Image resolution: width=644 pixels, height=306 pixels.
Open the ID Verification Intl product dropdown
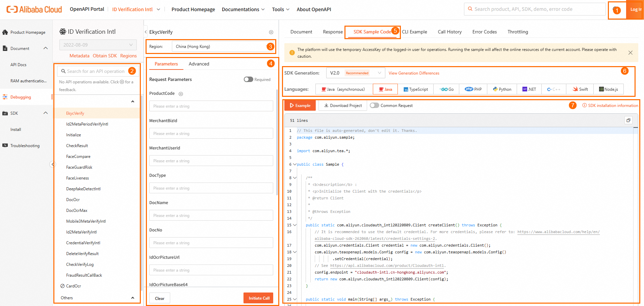coord(136,9)
